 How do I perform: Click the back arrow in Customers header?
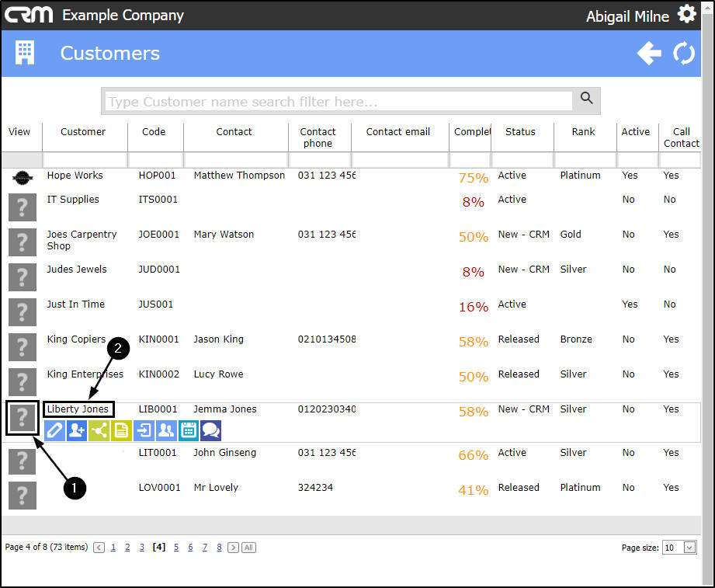(649, 54)
